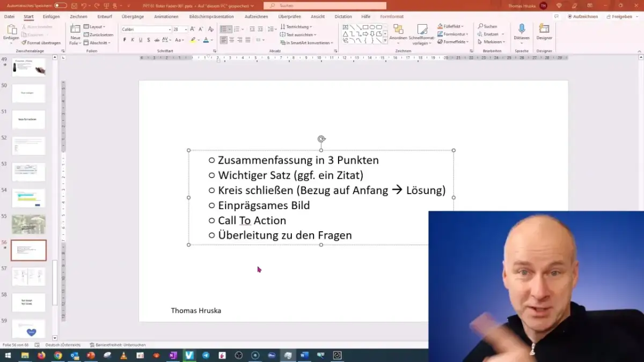Select slide 53 thumbnail in the slide panel
Screen dimensions: 644x362
[x=28, y=172]
